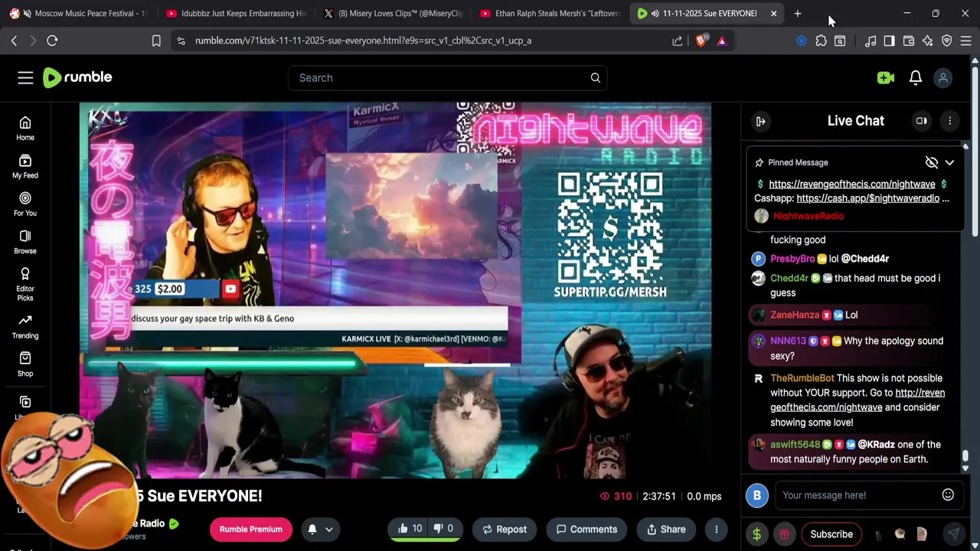Viewport: 980px width, 551px height.
Task: Switch to Idubbbz Just Keeps Embarrassing tab
Action: pyautogui.click(x=237, y=13)
